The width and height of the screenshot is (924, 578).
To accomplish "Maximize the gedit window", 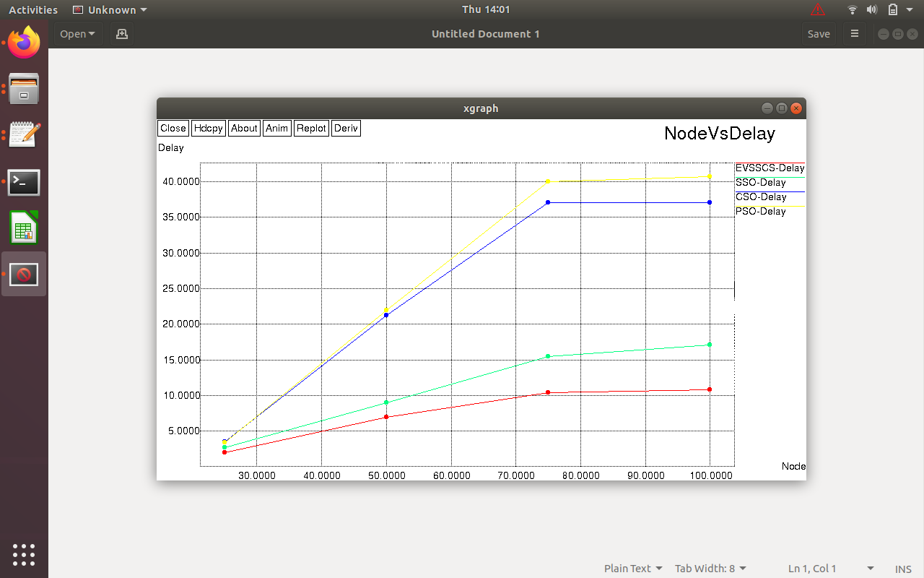I will coord(898,34).
